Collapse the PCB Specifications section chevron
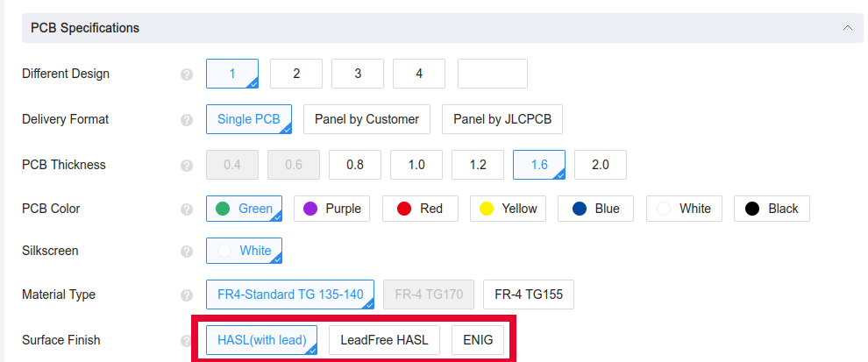 (x=848, y=28)
